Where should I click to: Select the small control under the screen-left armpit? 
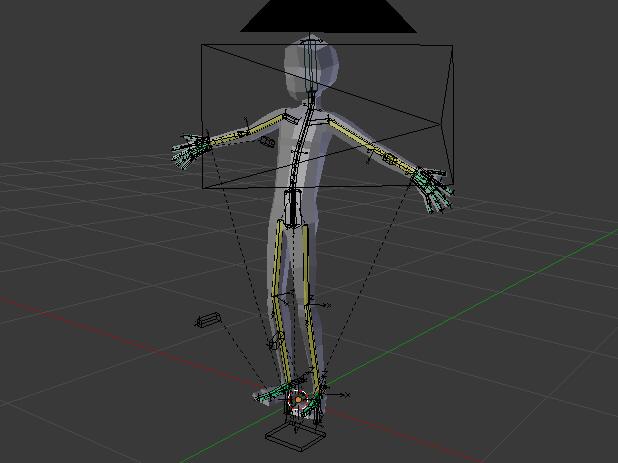[267, 141]
